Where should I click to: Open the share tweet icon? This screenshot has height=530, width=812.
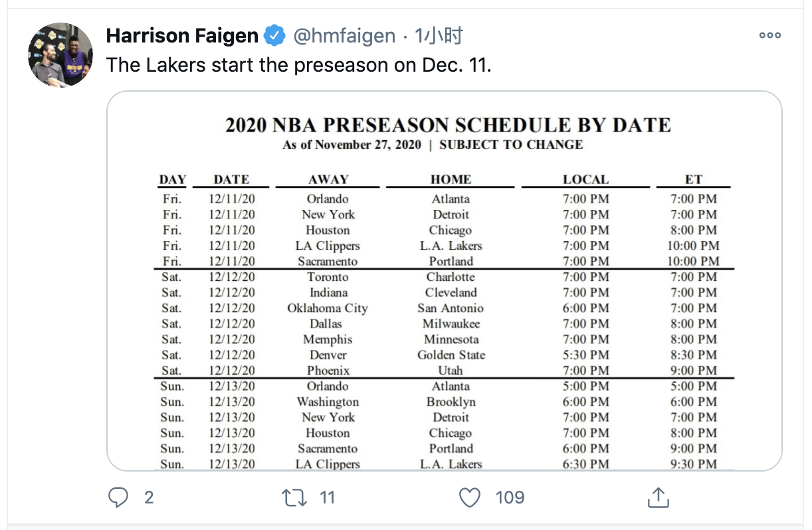pos(657,497)
